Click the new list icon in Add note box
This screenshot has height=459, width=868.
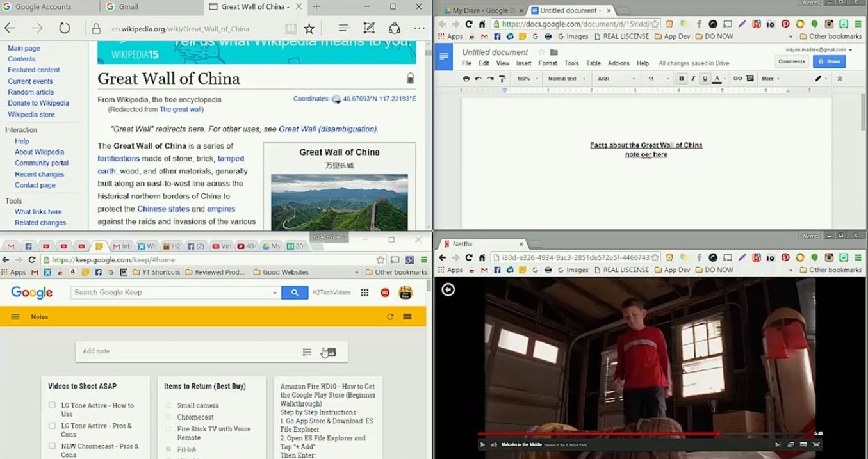tap(307, 352)
